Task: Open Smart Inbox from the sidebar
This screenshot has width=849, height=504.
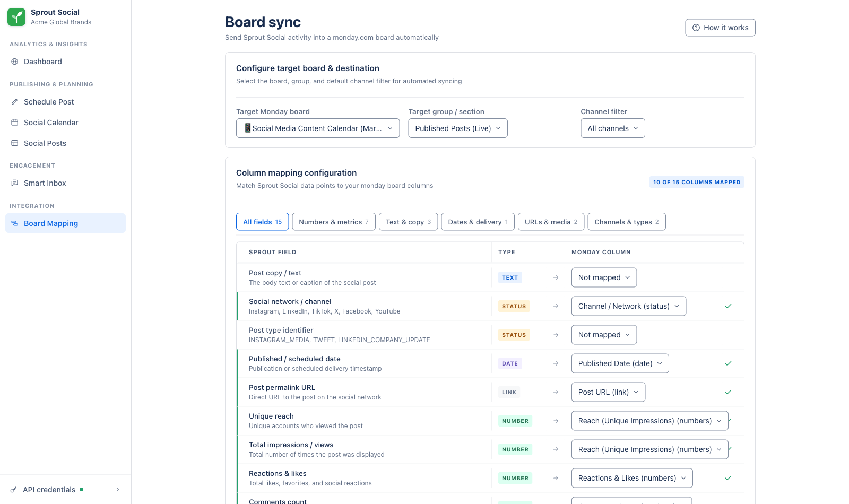Action: 65,183
